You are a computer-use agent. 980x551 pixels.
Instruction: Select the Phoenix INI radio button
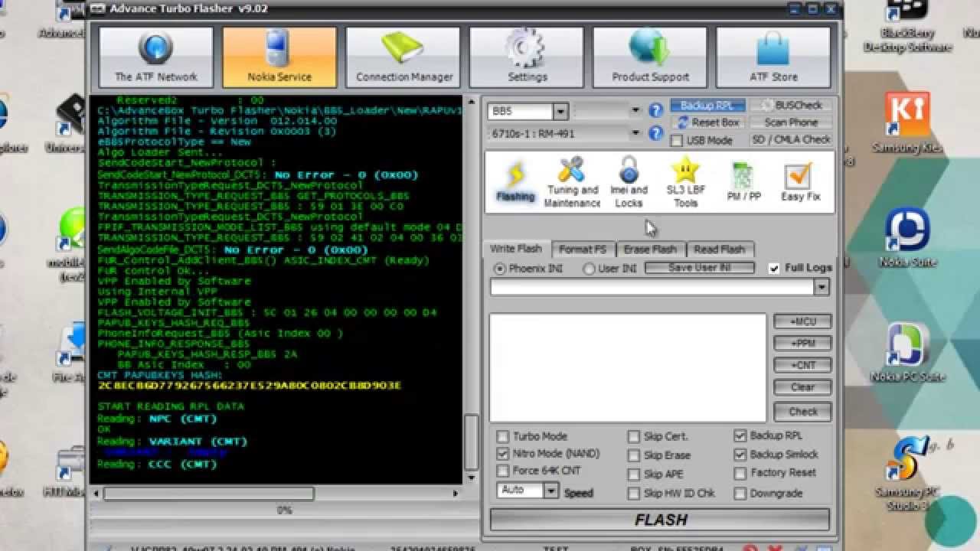point(501,269)
